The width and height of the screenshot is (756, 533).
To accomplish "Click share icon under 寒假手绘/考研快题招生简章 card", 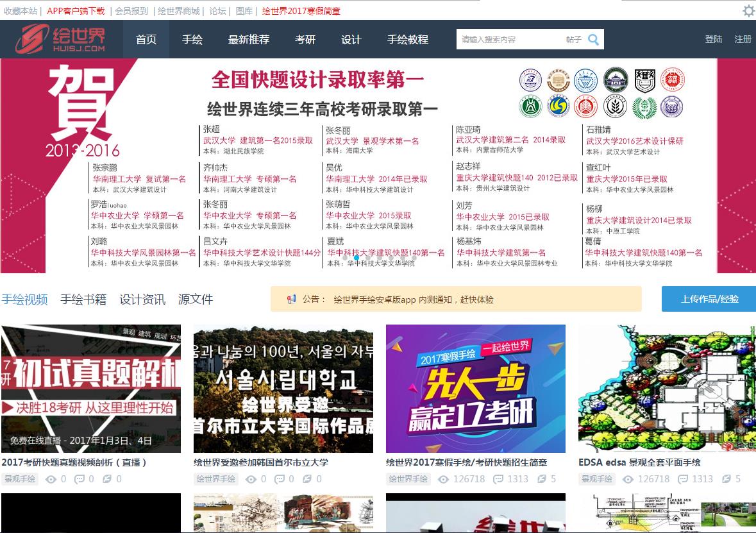I will click(542, 479).
